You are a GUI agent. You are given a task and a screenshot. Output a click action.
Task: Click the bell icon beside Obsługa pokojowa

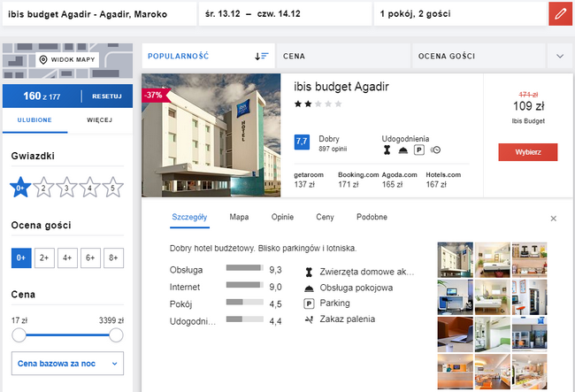point(309,288)
